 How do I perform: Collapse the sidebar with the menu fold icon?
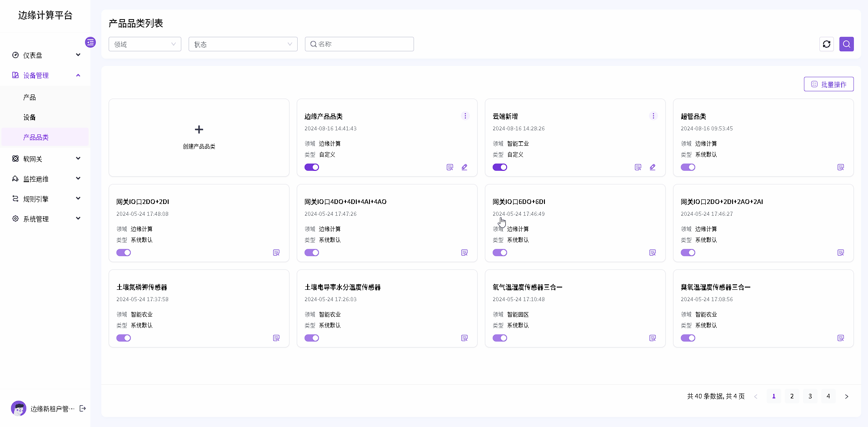click(90, 42)
